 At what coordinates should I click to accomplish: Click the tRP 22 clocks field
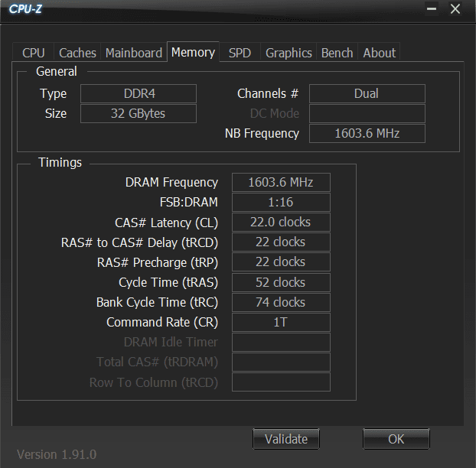point(281,262)
